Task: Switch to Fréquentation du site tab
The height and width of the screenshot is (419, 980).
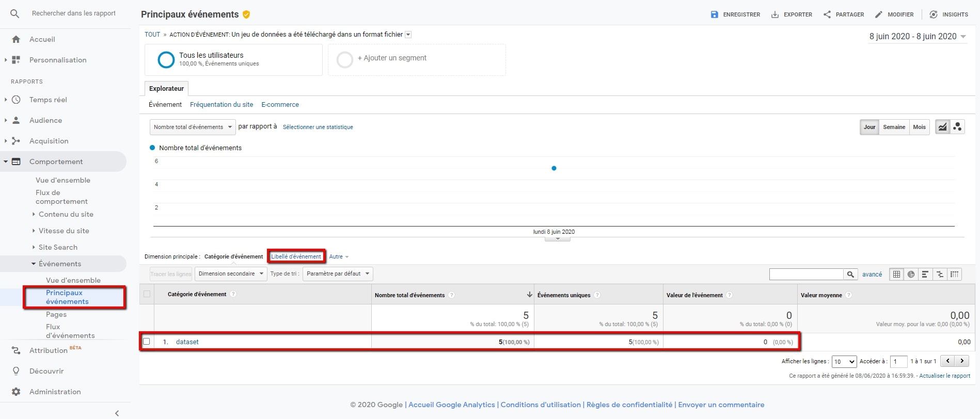Action: point(222,105)
